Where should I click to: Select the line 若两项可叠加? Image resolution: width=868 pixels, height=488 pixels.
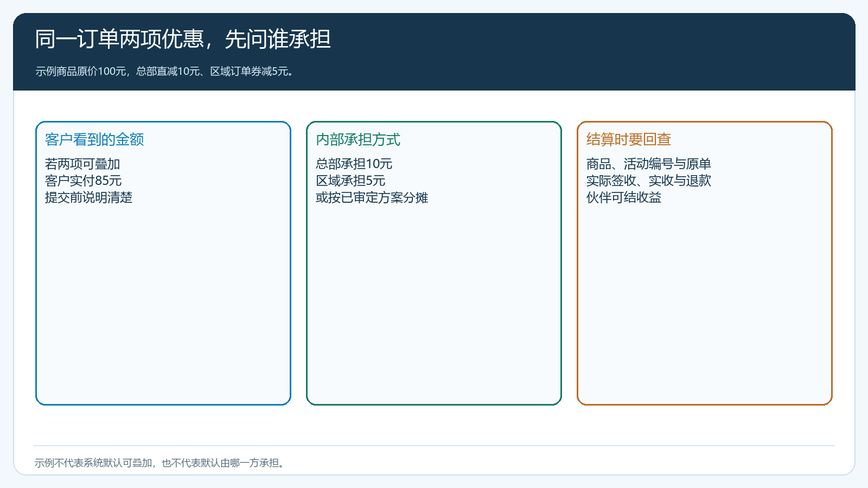(x=82, y=164)
